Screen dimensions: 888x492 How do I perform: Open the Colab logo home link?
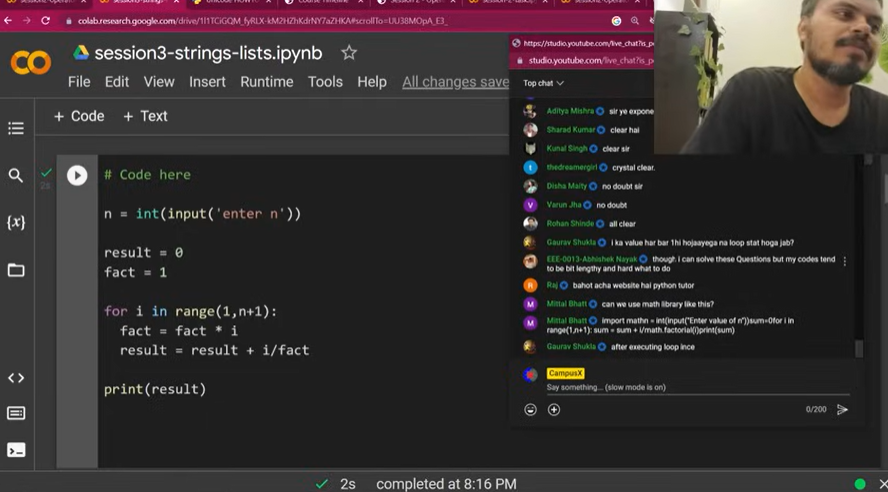pos(31,62)
